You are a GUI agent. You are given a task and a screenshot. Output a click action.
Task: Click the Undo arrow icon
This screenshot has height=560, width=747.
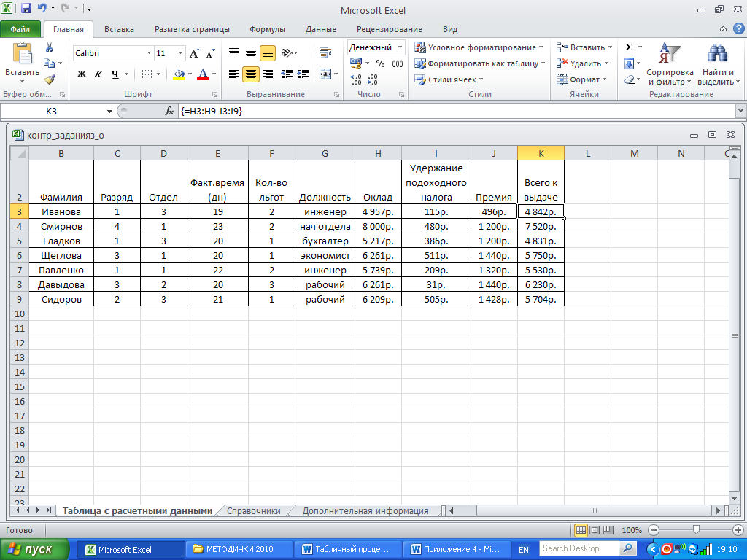pyautogui.click(x=42, y=8)
